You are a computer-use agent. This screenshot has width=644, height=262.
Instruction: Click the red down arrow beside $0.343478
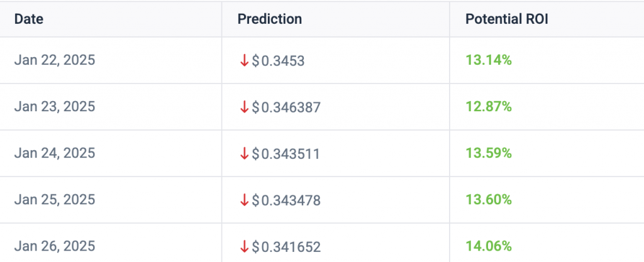click(245, 200)
